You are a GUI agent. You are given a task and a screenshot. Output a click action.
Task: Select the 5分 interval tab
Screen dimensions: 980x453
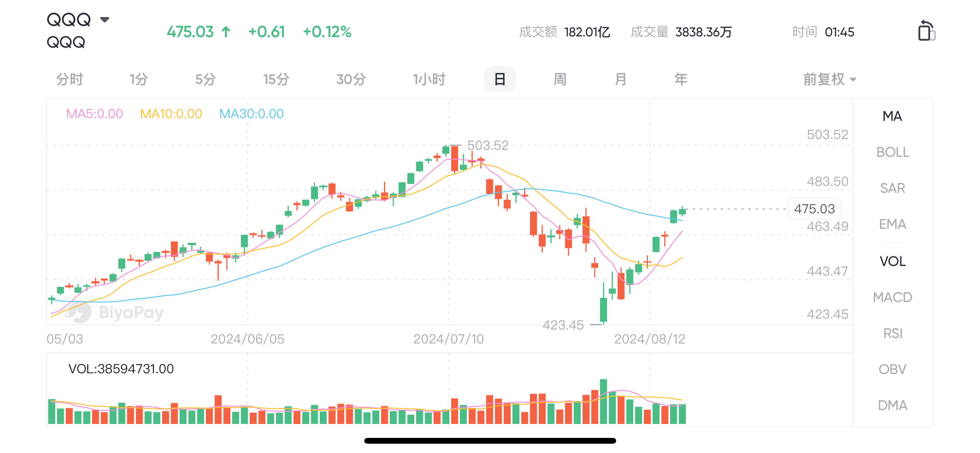[206, 79]
